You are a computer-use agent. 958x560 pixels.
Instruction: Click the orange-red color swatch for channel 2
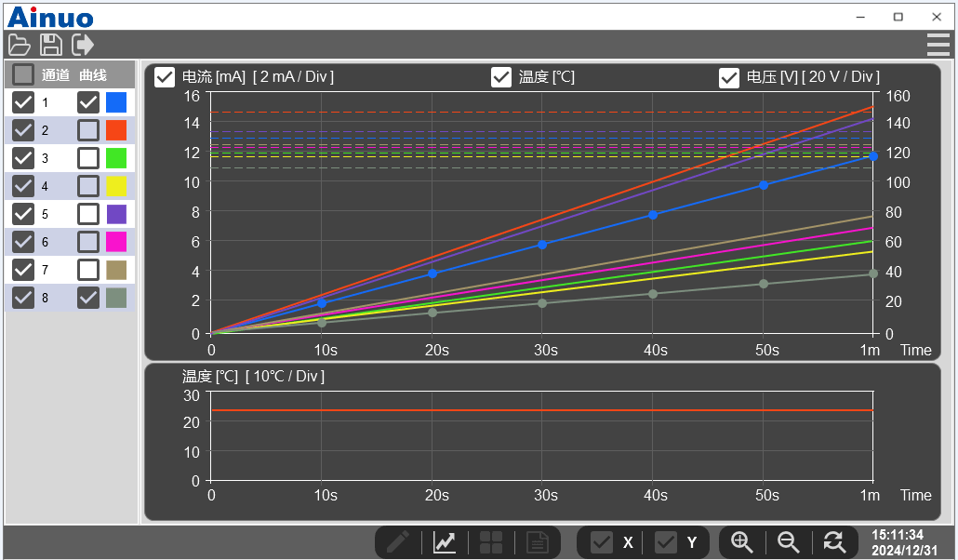click(x=116, y=130)
